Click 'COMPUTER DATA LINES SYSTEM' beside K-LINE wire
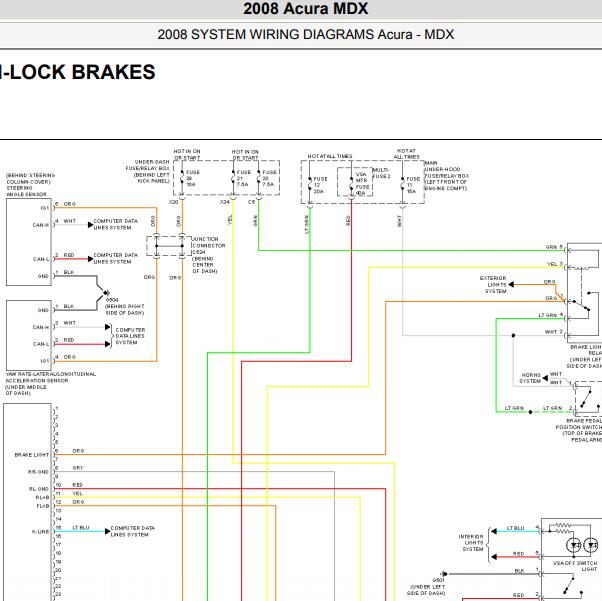The image size is (602, 601). [x=132, y=531]
